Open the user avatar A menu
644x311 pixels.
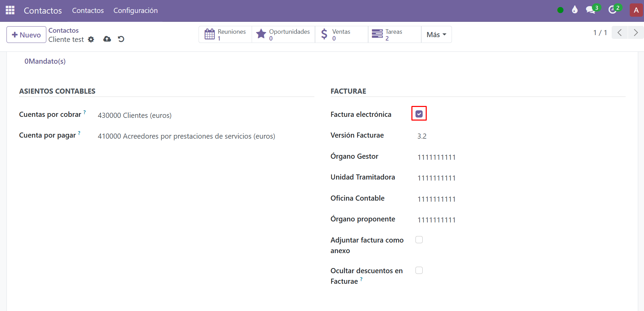[x=636, y=10]
